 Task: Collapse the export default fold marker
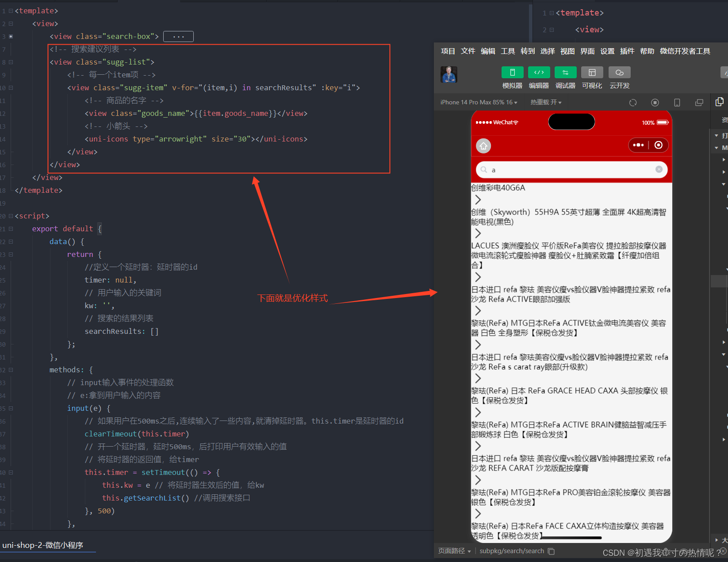point(11,229)
